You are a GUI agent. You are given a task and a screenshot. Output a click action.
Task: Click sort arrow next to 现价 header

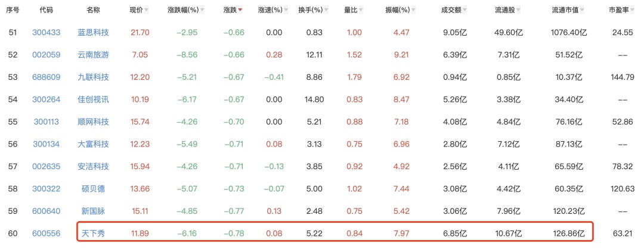click(x=147, y=11)
